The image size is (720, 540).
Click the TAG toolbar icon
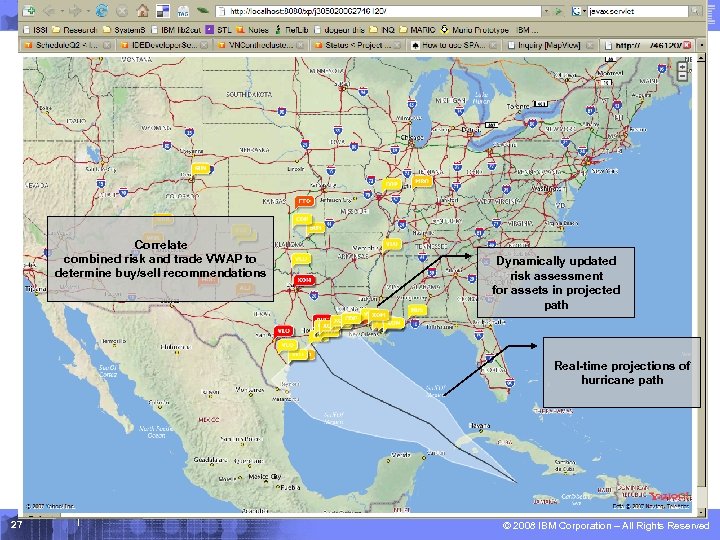point(183,11)
